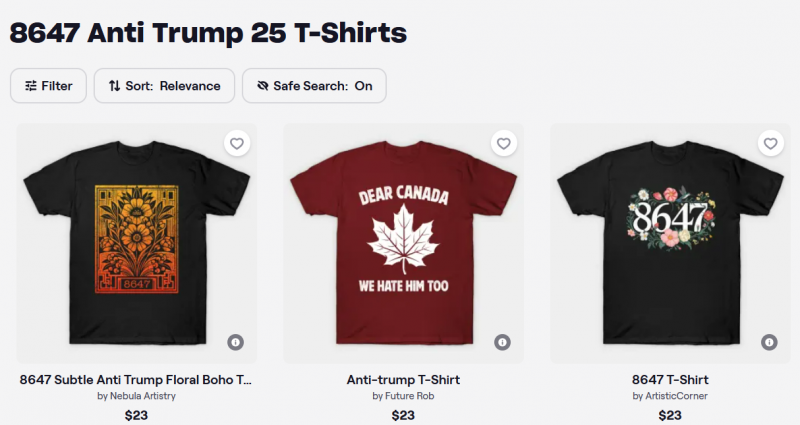Click the sort arrows icon
The image size is (800, 425).
pyautogui.click(x=115, y=86)
